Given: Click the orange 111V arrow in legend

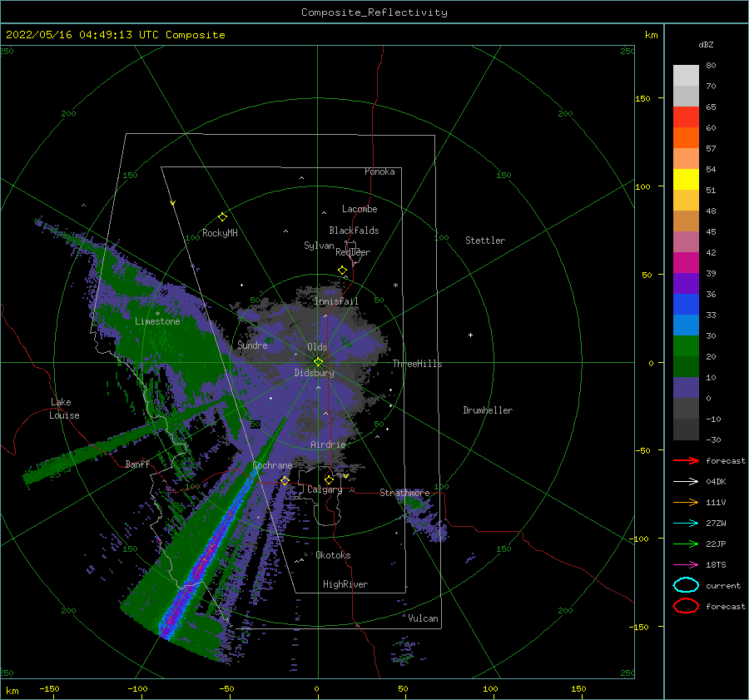Looking at the screenshot, I should pyautogui.click(x=686, y=502).
